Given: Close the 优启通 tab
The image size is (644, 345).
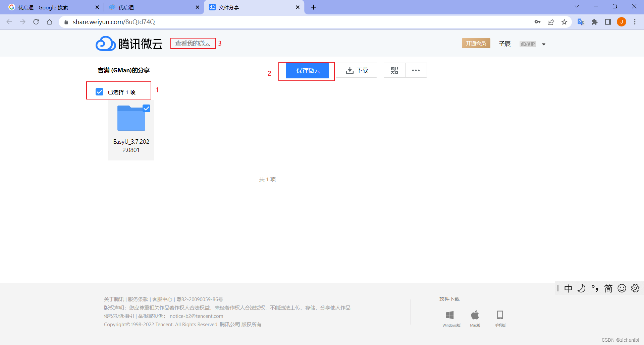Looking at the screenshot, I should [197, 7].
